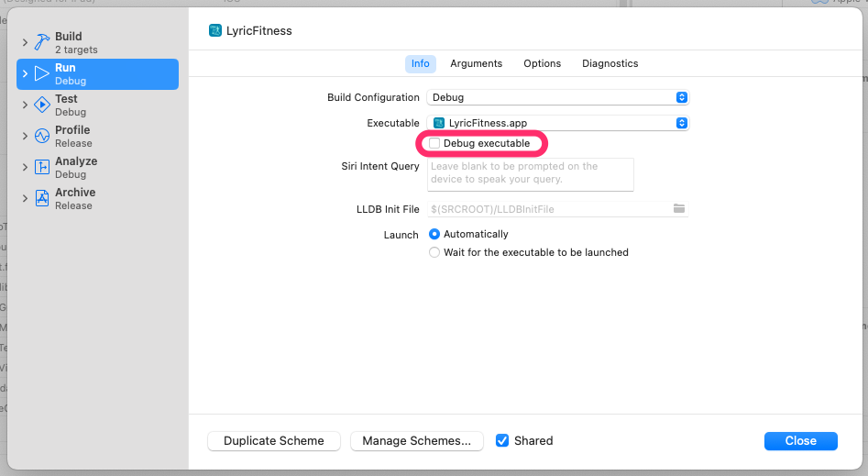The height and width of the screenshot is (476, 868).
Task: Click the Analyze icon in sidebar
Action: coord(42,167)
